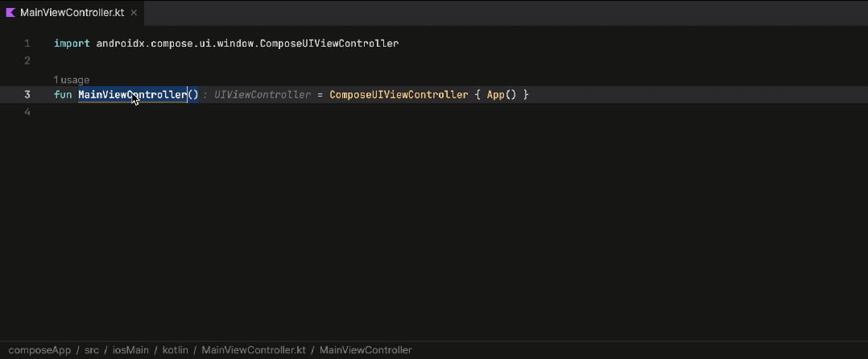Click line number 3 in the gutter
This screenshot has height=359, width=868.
(x=27, y=95)
